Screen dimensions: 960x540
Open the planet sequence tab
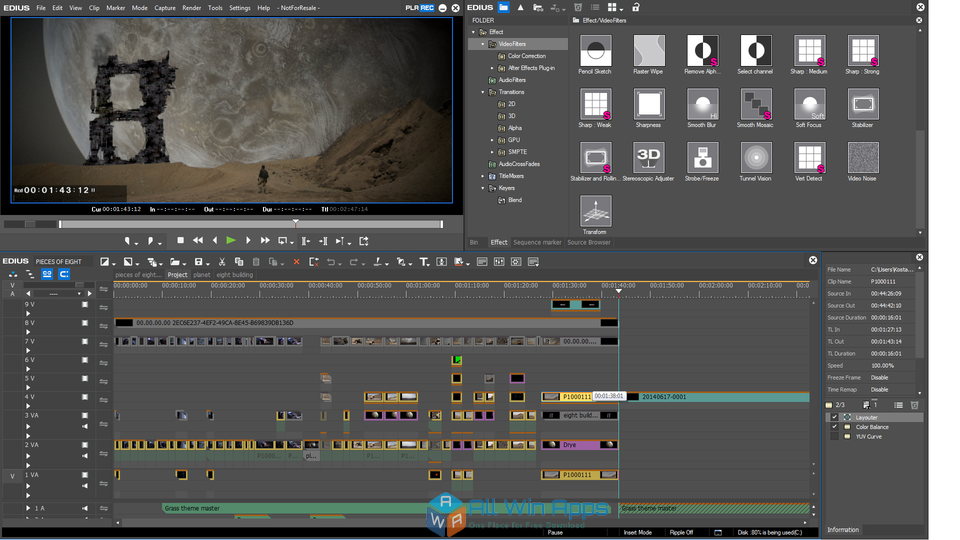pos(202,274)
